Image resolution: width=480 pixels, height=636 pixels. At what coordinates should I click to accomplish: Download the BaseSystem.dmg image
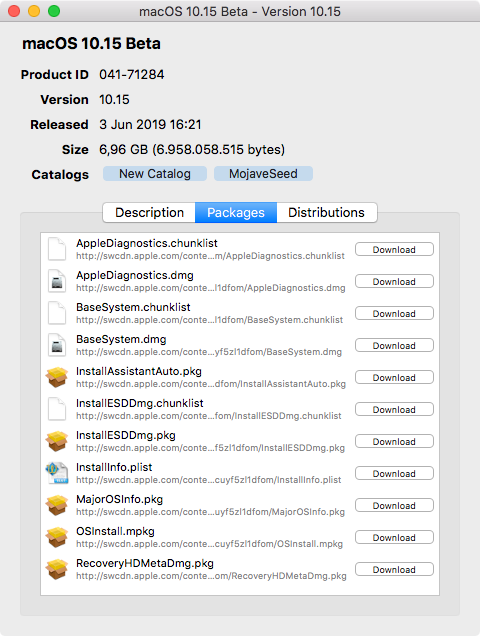(x=394, y=346)
